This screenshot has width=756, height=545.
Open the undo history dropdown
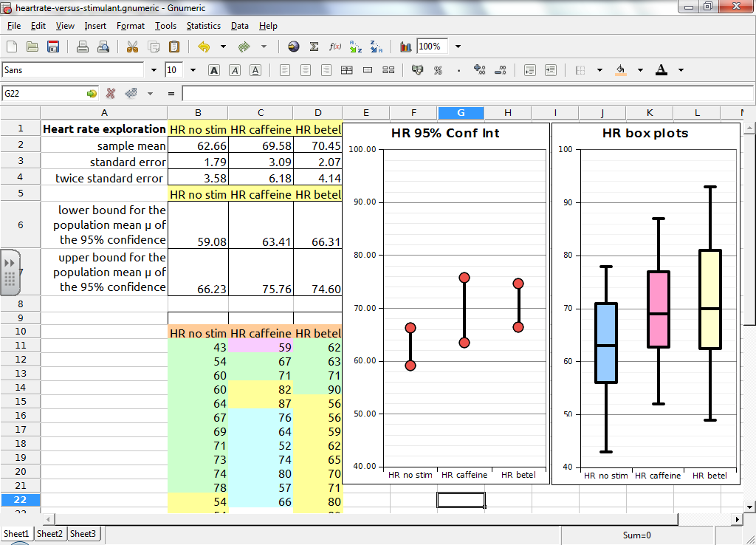[x=223, y=47]
